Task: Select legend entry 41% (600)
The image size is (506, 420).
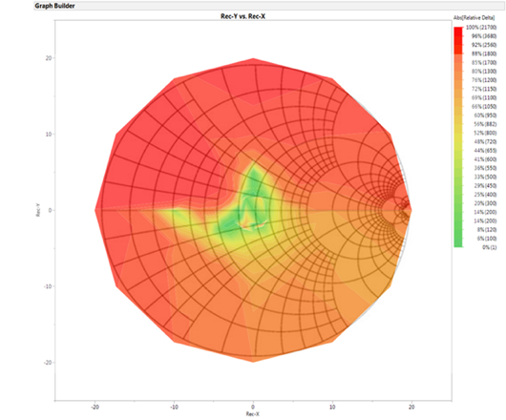Action: click(x=485, y=159)
